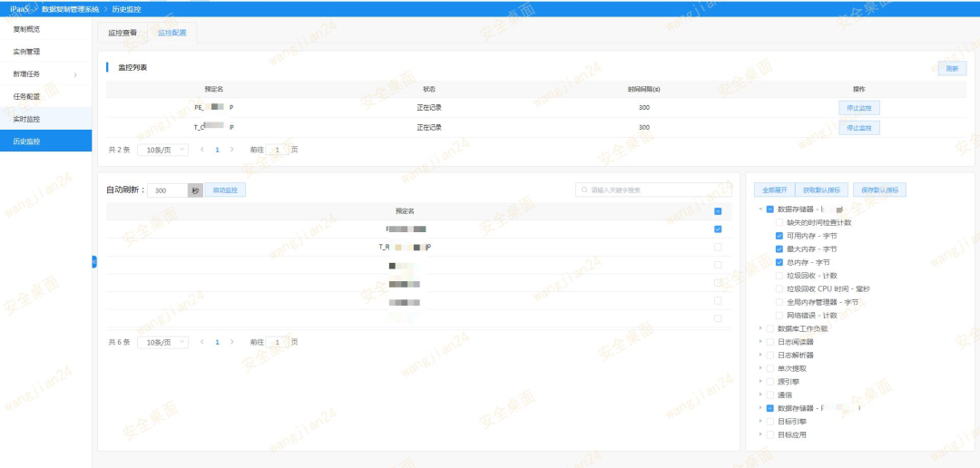Click page number 1 in 监控列表 pager
Image resolution: width=980 pixels, height=468 pixels.
point(217,150)
